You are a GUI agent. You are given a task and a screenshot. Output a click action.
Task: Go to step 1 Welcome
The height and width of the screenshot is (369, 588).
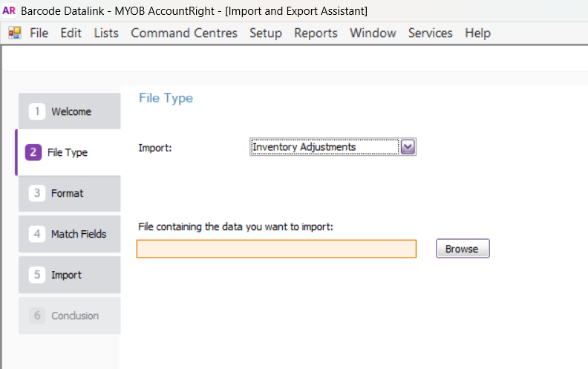pos(69,111)
